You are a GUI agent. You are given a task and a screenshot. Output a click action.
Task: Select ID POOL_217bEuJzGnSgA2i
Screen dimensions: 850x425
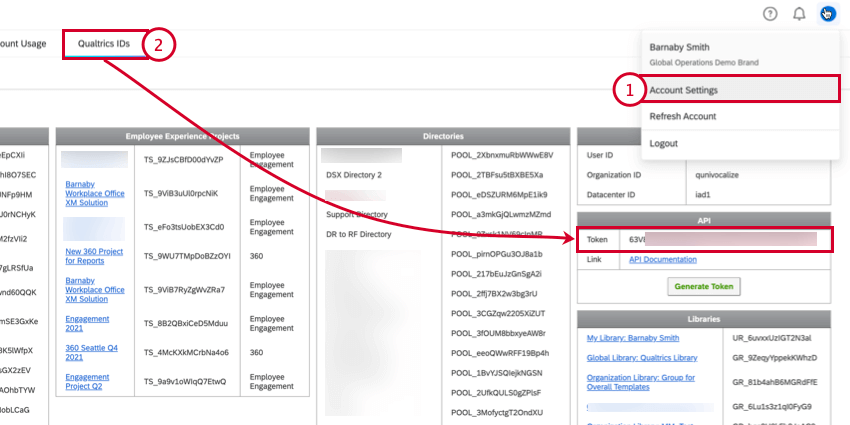[x=496, y=274]
